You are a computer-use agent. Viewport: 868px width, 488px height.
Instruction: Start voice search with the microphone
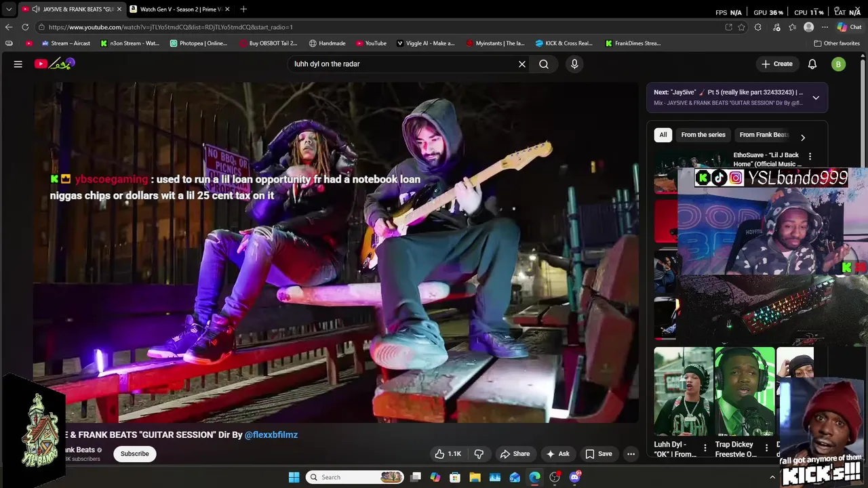pyautogui.click(x=574, y=64)
